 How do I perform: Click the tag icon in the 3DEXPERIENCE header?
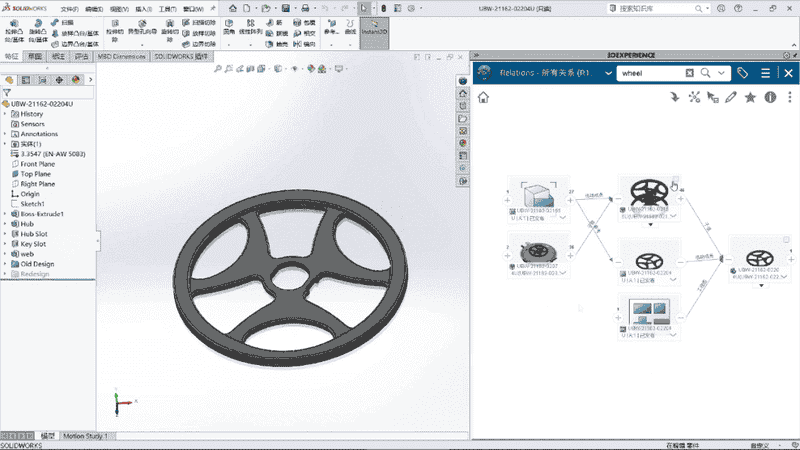click(742, 73)
